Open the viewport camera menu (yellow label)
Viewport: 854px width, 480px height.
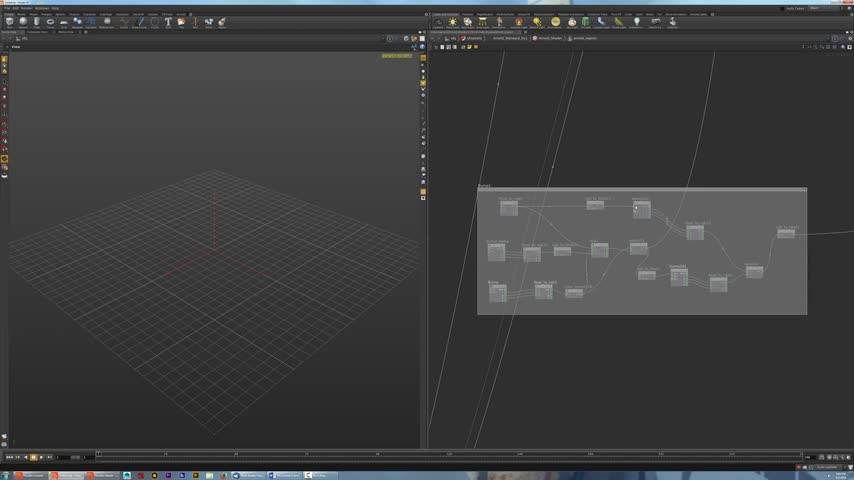pos(397,56)
